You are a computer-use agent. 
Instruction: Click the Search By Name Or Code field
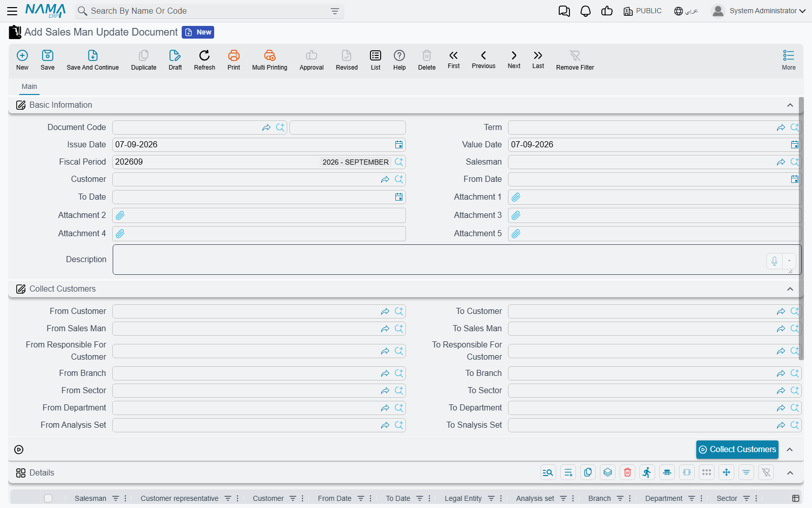(x=210, y=11)
